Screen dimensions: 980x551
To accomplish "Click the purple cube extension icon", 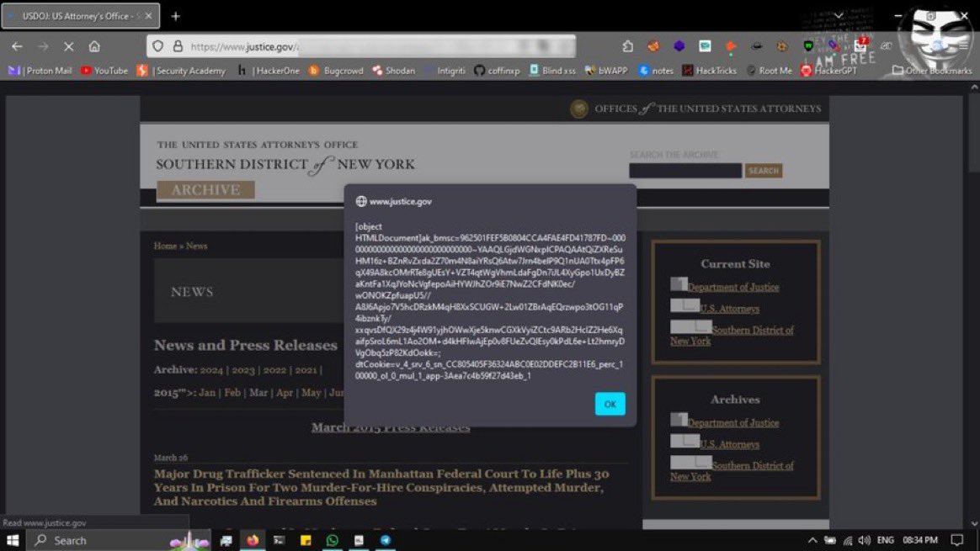I will point(679,46).
